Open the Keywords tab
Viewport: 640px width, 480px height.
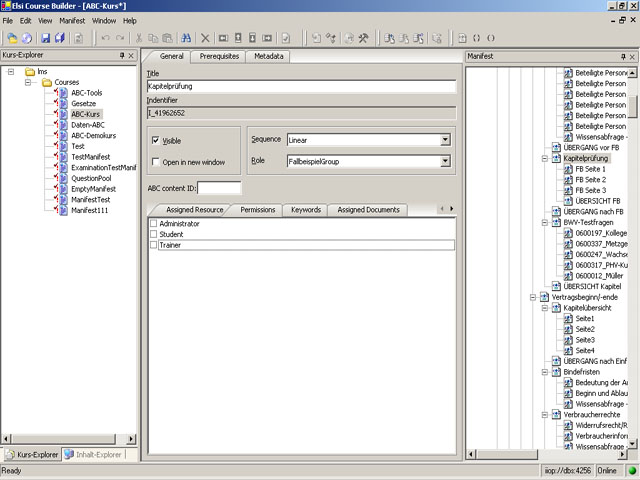tap(306, 210)
